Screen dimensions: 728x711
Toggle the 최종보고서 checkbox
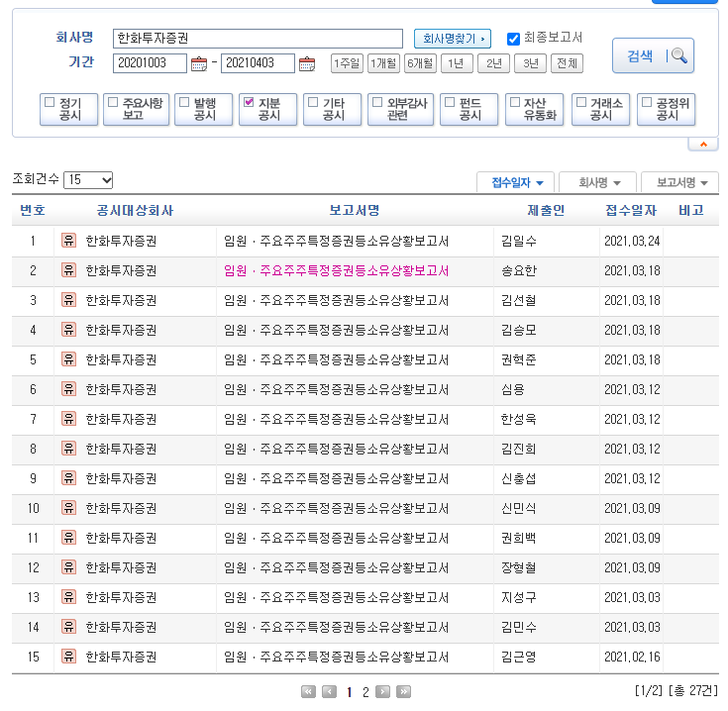[513, 39]
